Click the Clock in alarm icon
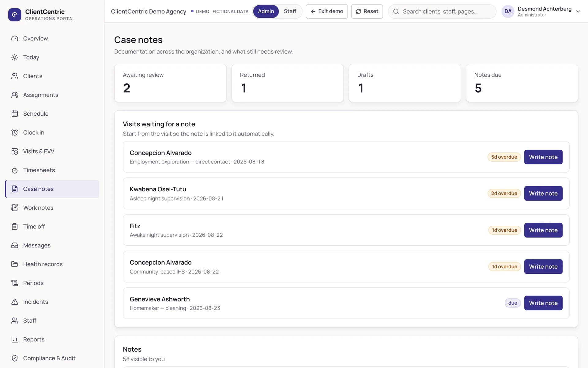This screenshot has width=588, height=368. 15,132
